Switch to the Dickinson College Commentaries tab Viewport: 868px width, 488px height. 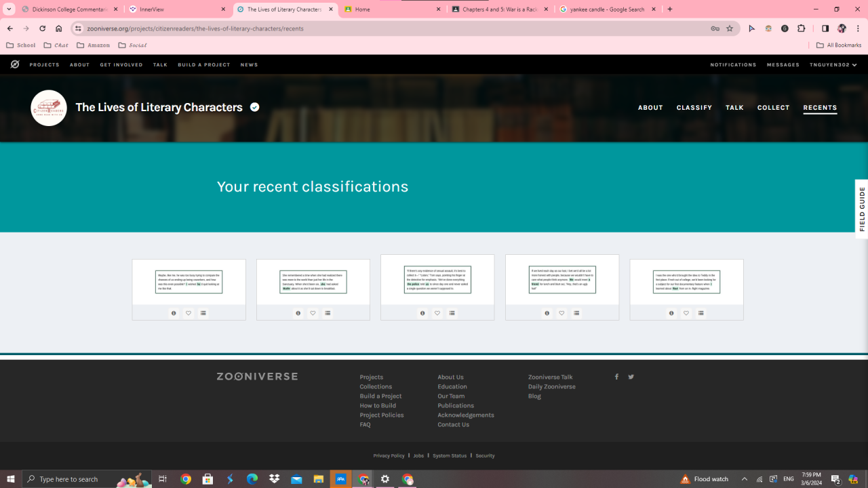71,9
